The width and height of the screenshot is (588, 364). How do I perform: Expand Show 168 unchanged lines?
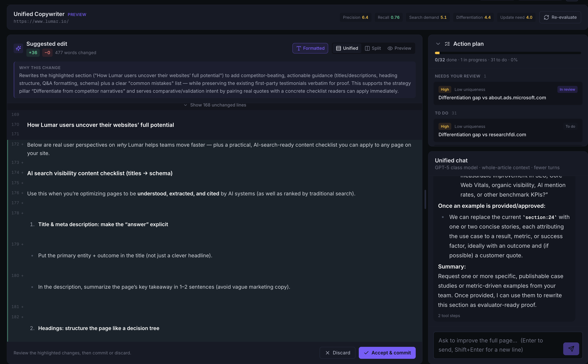click(215, 105)
